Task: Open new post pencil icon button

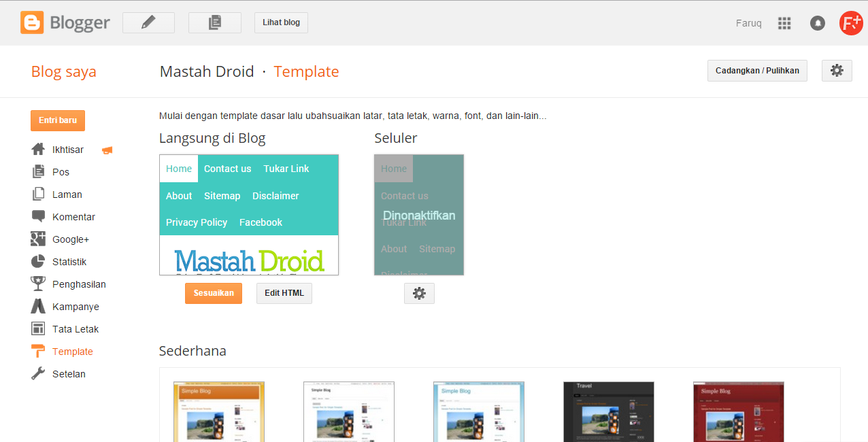Action: pyautogui.click(x=148, y=22)
